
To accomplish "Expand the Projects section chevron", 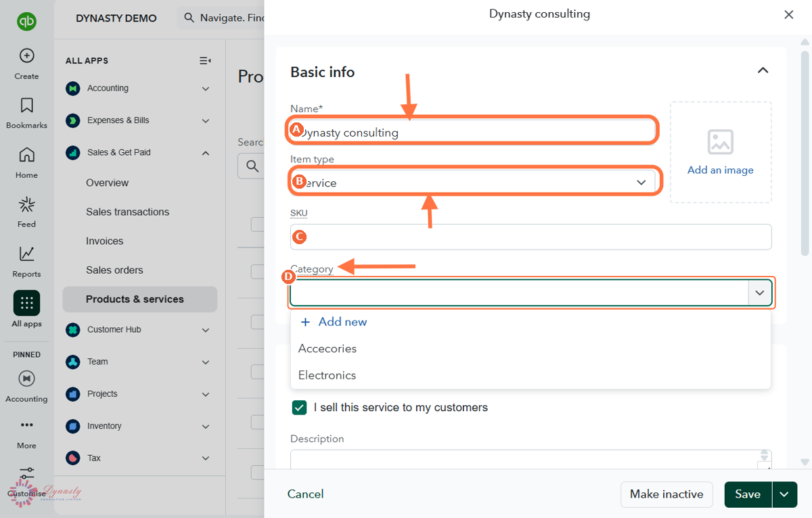I will pyautogui.click(x=206, y=394).
